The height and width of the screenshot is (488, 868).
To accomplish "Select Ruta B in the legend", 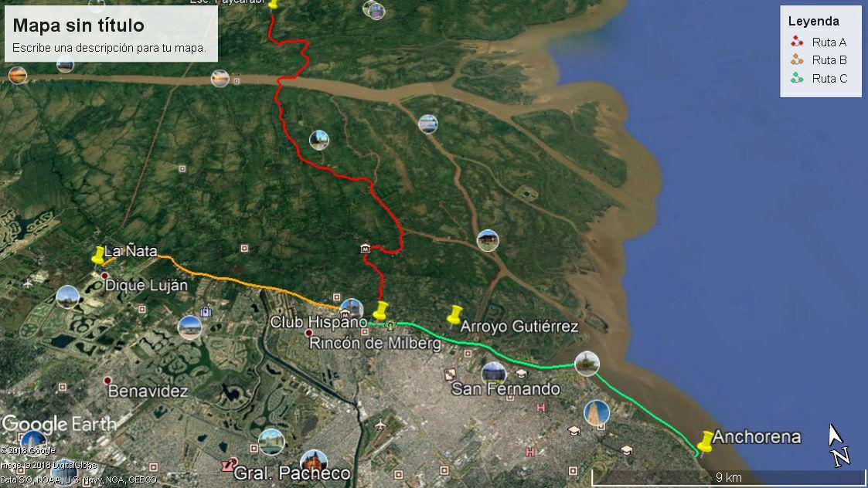I will (x=819, y=59).
